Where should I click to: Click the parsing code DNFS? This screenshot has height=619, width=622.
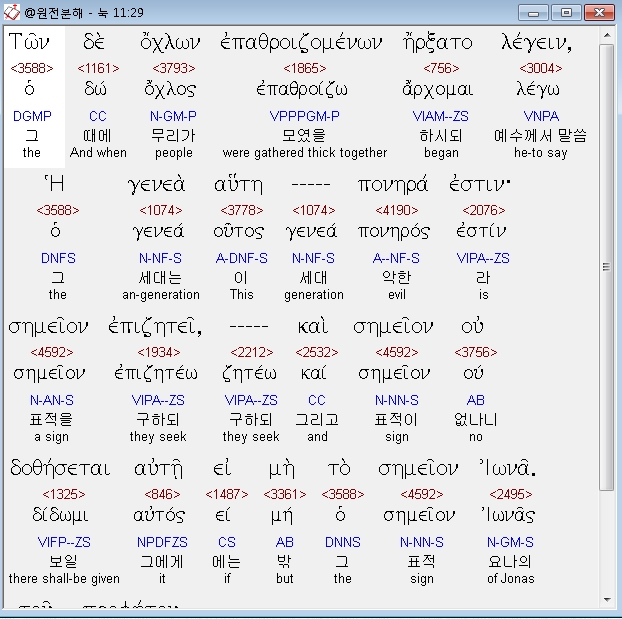tap(58, 258)
